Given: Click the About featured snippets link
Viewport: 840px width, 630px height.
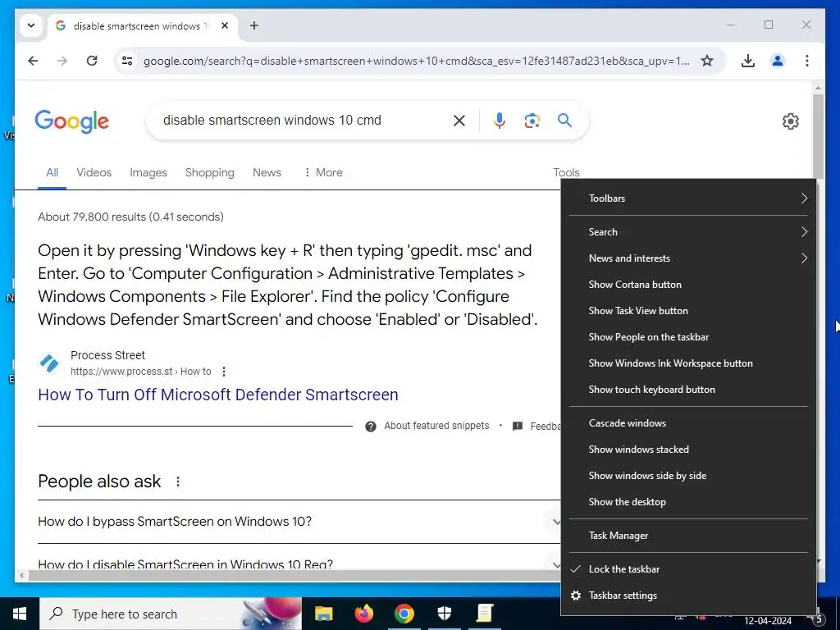Looking at the screenshot, I should click(436, 426).
